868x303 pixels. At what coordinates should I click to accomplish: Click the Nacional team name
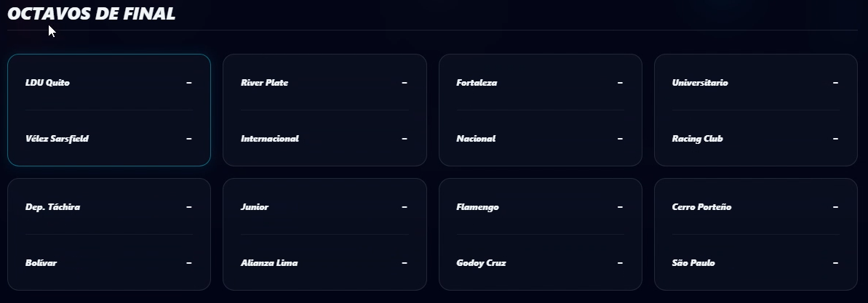pos(476,139)
